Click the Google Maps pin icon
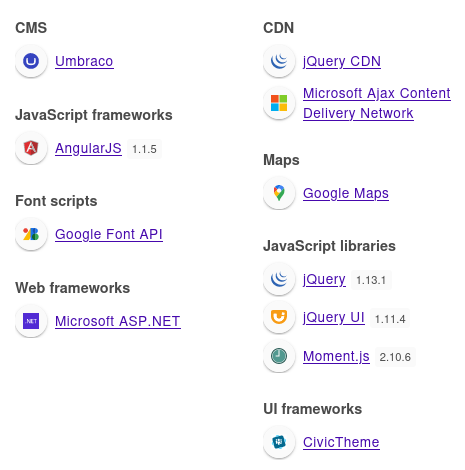Screen dimensions: 465x470 click(279, 193)
